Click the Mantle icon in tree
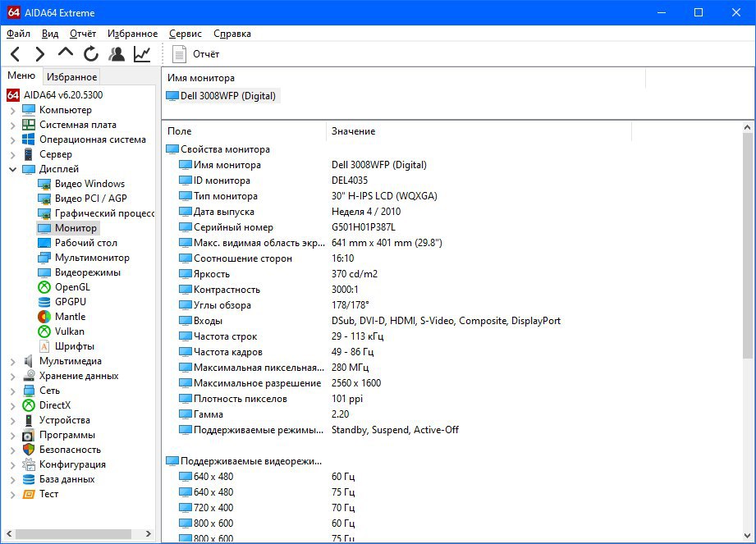The image size is (756, 544). (44, 317)
